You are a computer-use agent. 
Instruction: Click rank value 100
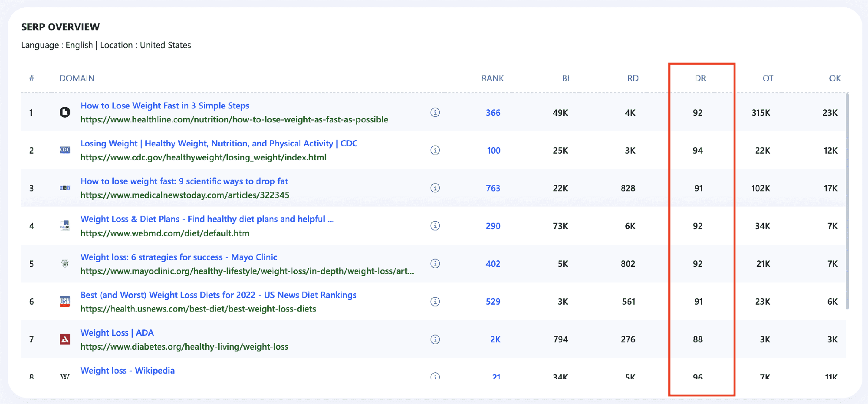click(x=494, y=151)
